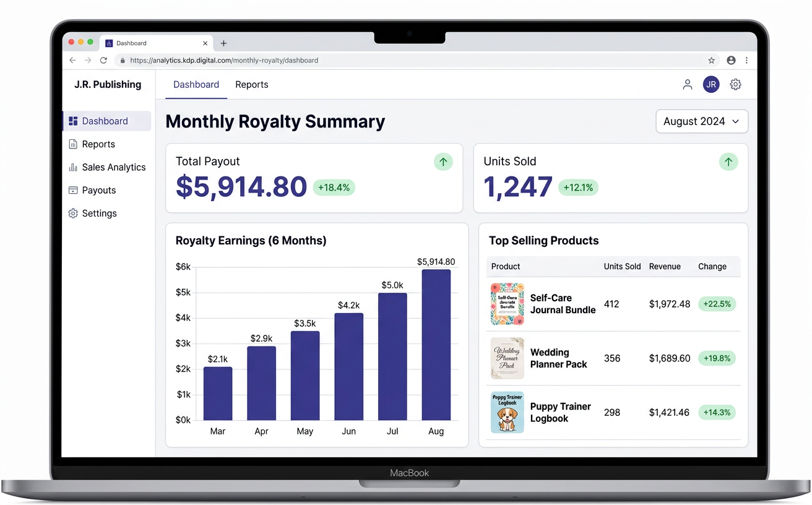This screenshot has width=812, height=505.
Task: Open the browser three-dot menu
Action: click(746, 61)
